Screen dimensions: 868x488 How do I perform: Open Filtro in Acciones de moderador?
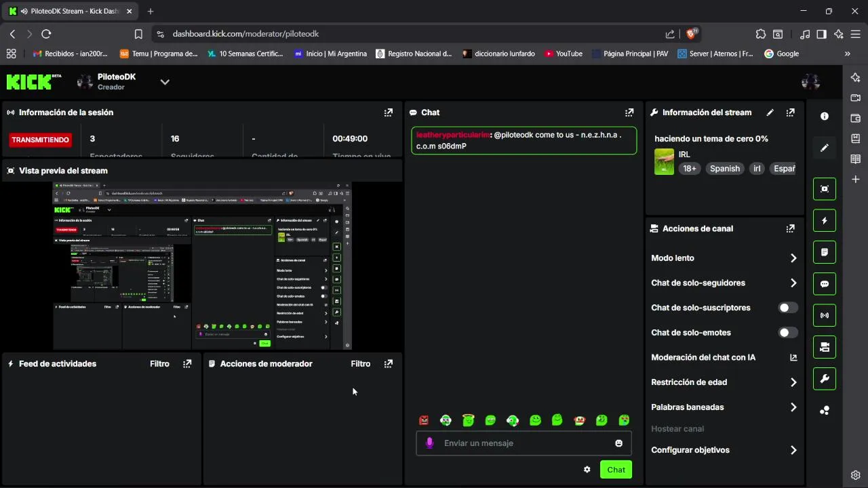point(360,364)
